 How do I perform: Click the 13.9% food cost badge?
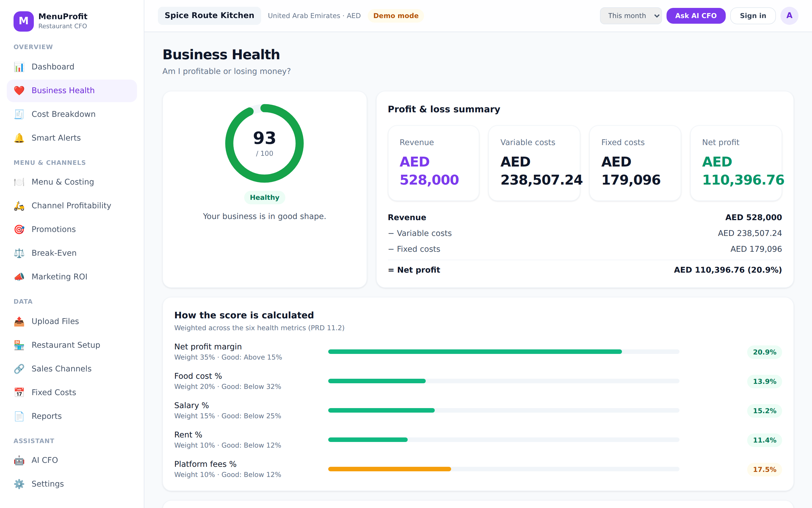pyautogui.click(x=764, y=381)
